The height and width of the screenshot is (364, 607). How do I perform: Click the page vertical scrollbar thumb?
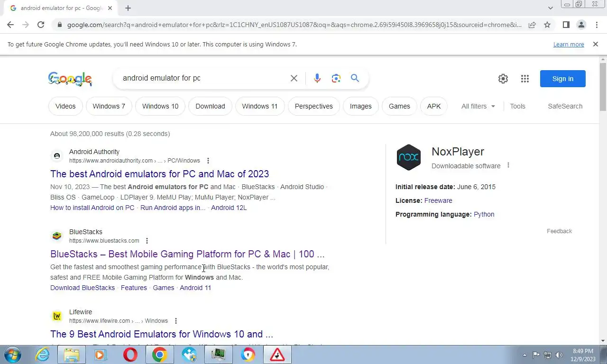(603, 87)
